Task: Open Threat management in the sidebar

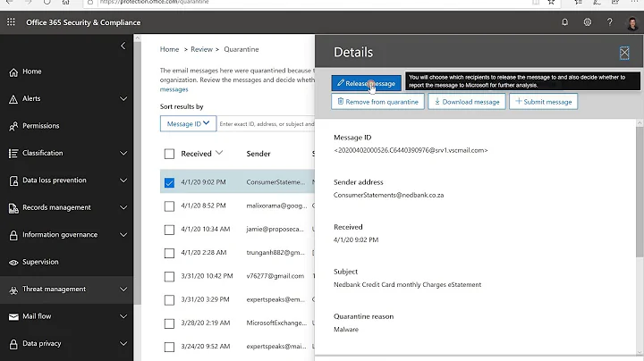Action: point(55,289)
